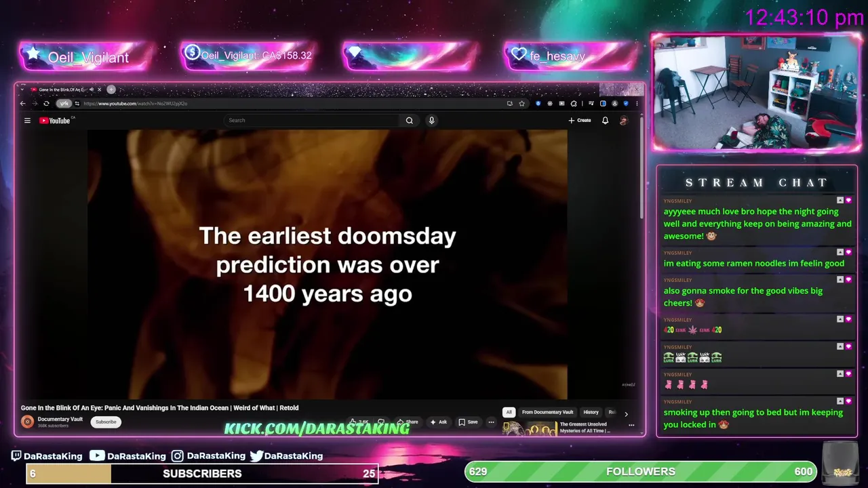Open the browser Extensions puzzle icon
Image resolution: width=868 pixels, height=488 pixels.
coord(574,104)
